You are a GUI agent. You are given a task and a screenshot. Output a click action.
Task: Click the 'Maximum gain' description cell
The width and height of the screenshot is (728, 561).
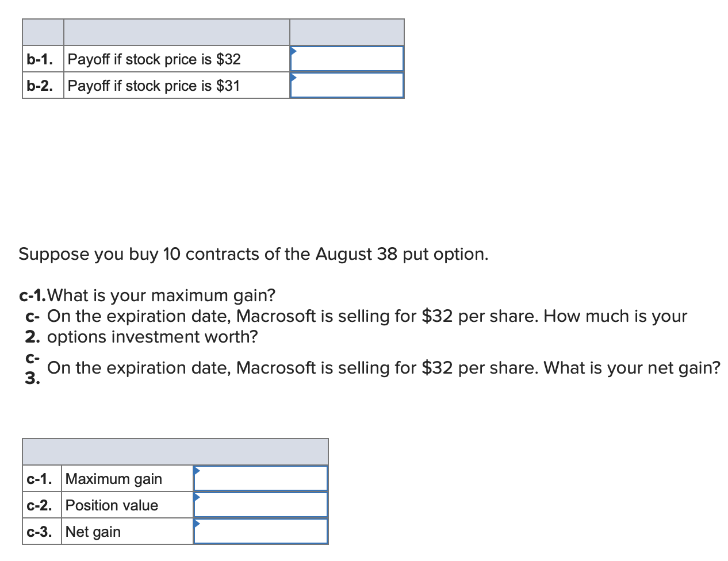coord(113,478)
